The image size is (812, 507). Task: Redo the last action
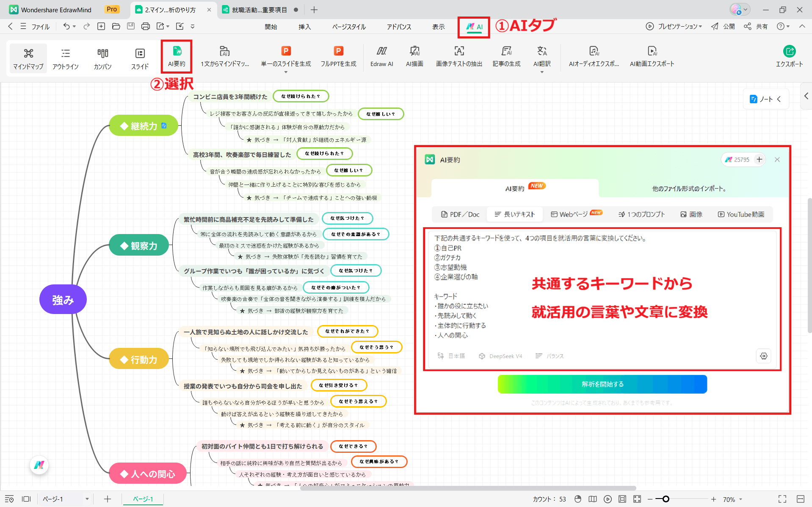[x=86, y=26]
